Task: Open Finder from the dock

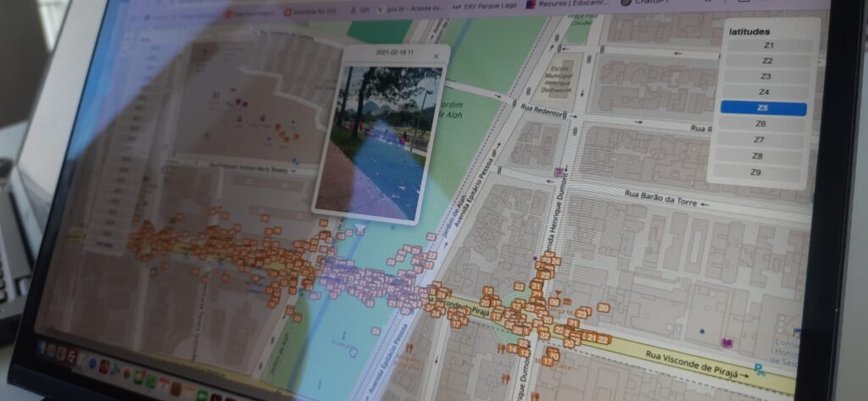Action: tap(42, 347)
